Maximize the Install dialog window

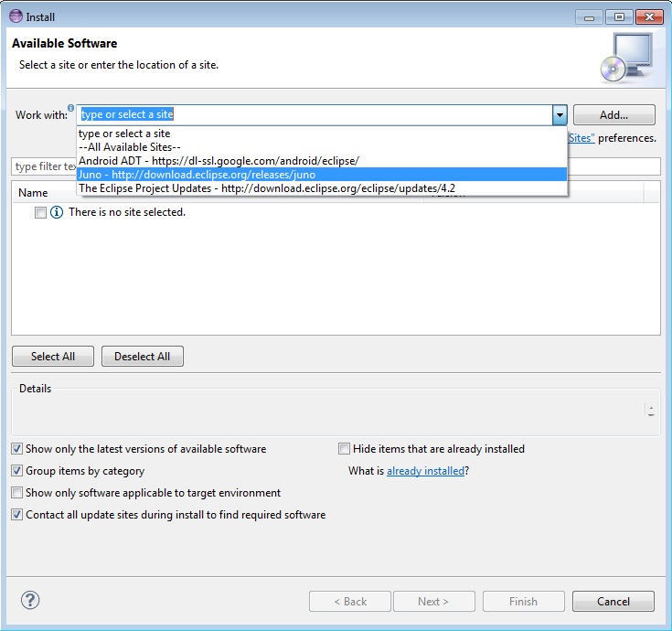619,17
